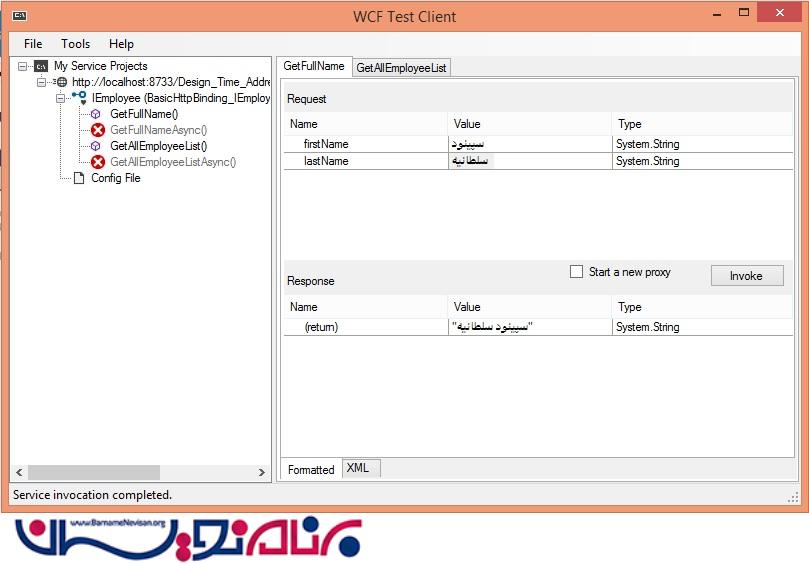Switch to the XML view tab
Screen dimensions: 809x563
tap(361, 468)
